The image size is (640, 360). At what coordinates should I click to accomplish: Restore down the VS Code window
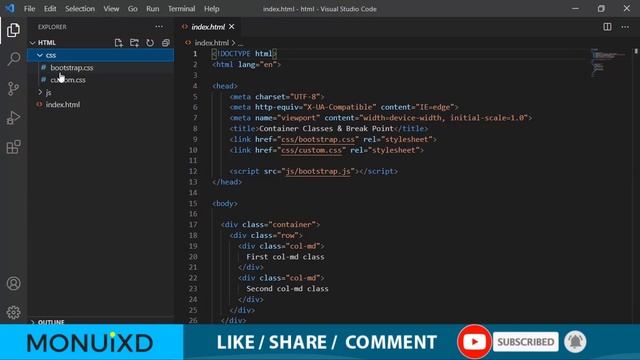pyautogui.click(x=601, y=9)
